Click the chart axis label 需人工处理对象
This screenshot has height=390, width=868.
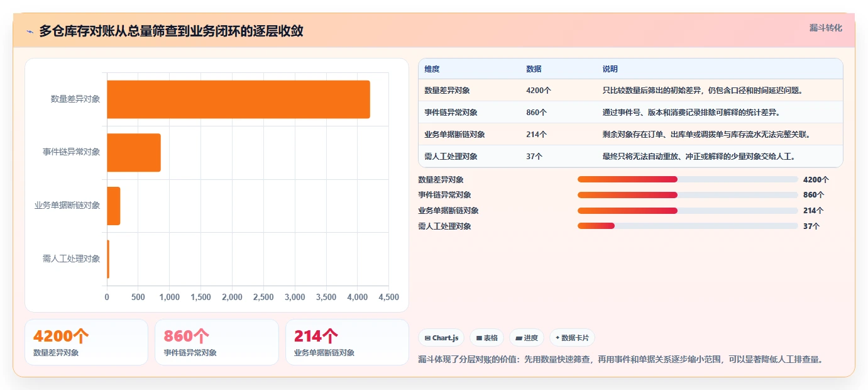[71, 259]
